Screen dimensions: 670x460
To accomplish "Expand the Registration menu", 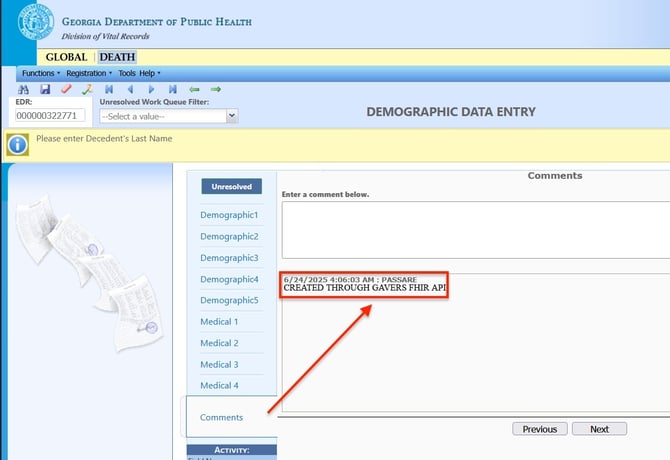I will [89, 73].
